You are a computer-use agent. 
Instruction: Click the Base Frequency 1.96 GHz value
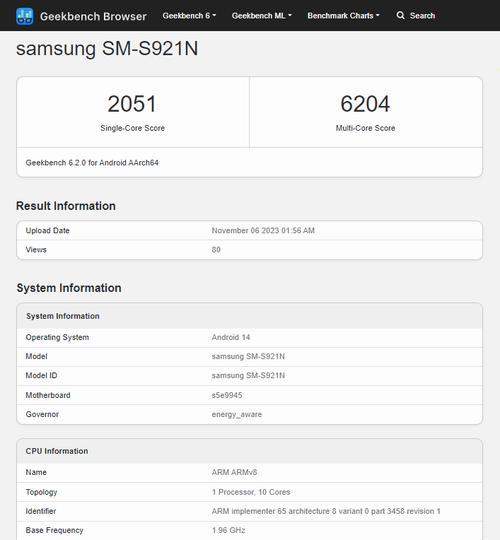coord(228,530)
